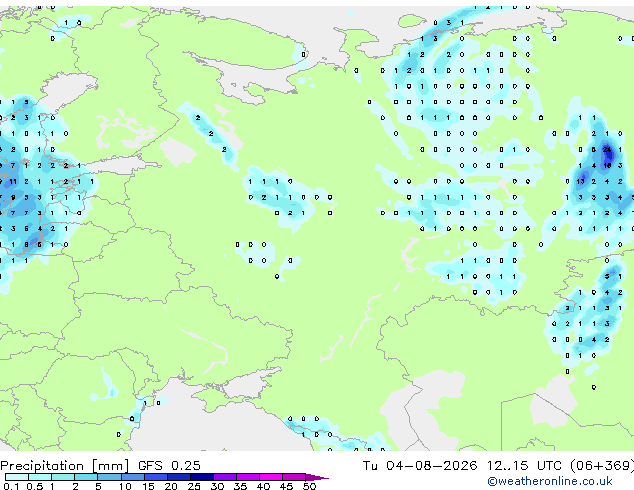The width and height of the screenshot is (634, 490).
Task: Click the '18' precipitation value on map
Action: coord(607,165)
